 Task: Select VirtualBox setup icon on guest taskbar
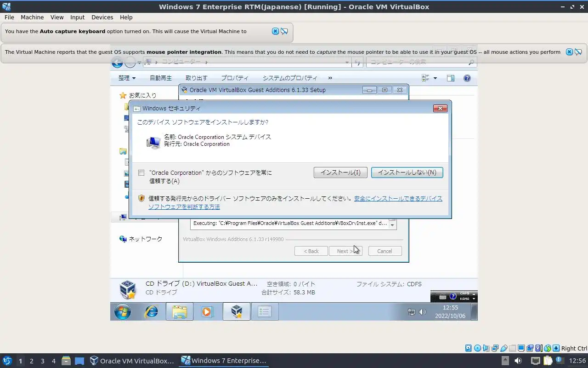236,311
